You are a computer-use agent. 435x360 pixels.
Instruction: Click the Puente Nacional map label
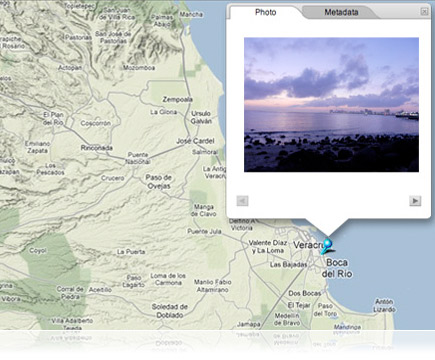tap(138, 158)
